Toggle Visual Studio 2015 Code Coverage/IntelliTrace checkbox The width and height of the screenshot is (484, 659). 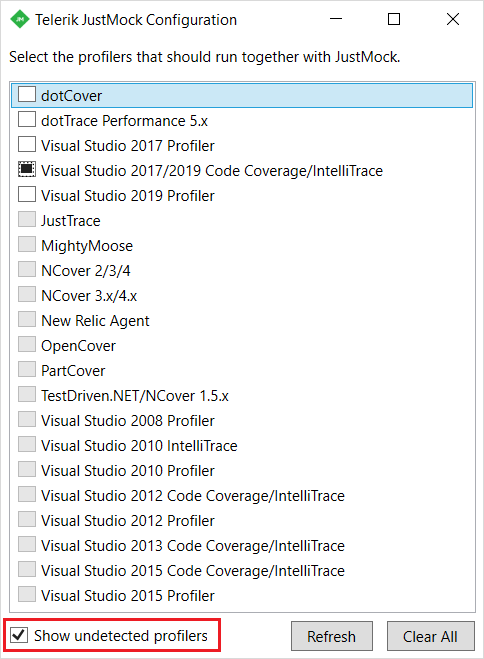[27, 569]
